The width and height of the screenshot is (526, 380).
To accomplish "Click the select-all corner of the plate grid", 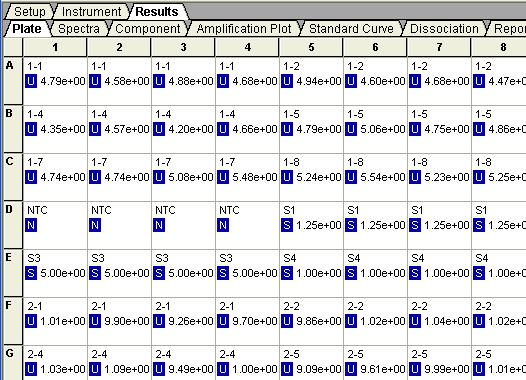I will click(13, 47).
